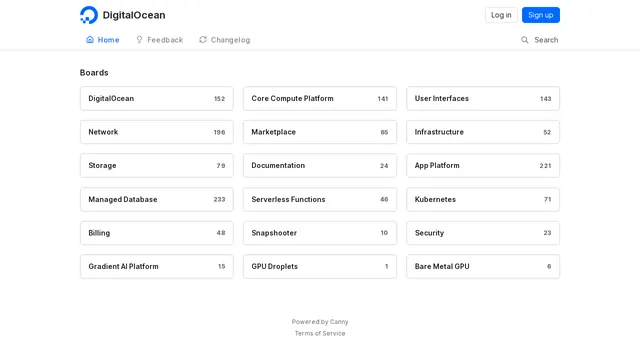Click the Feedback lightbulb icon

pyautogui.click(x=139, y=40)
